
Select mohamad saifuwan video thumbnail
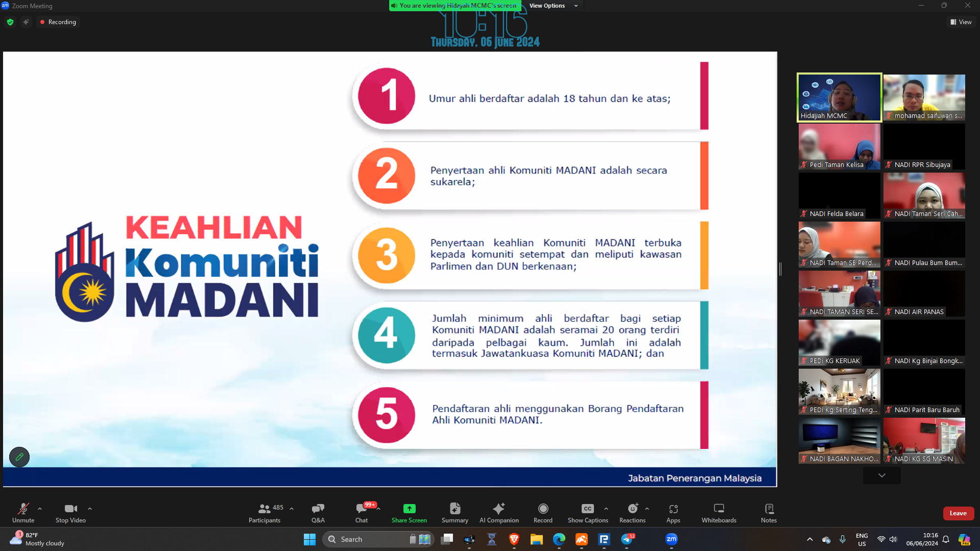(x=924, y=97)
